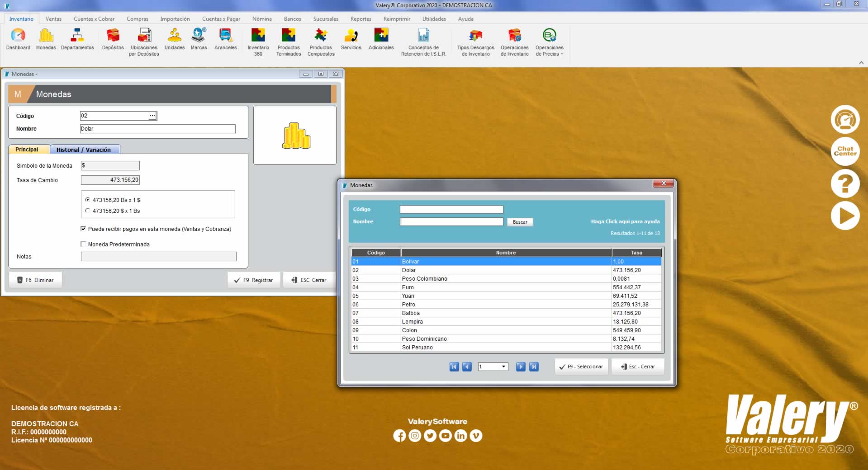Open Productos Terminados
The height and width of the screenshot is (470, 868).
tap(289, 42)
